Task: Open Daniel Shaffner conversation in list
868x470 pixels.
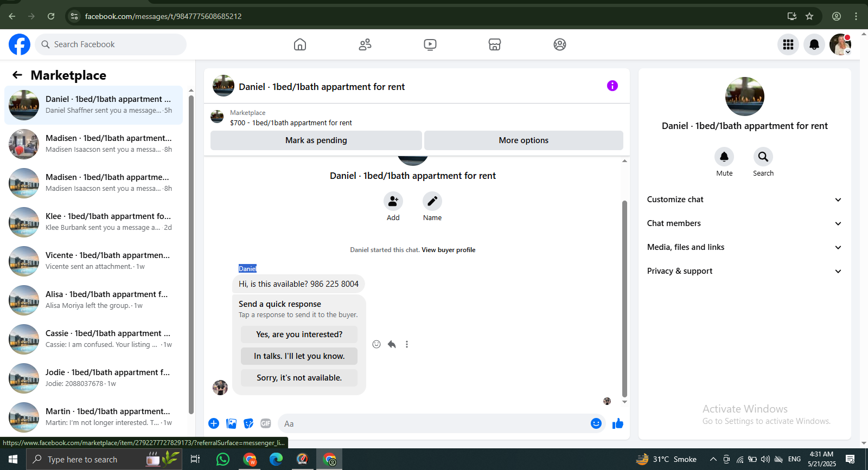Action: [x=94, y=105]
